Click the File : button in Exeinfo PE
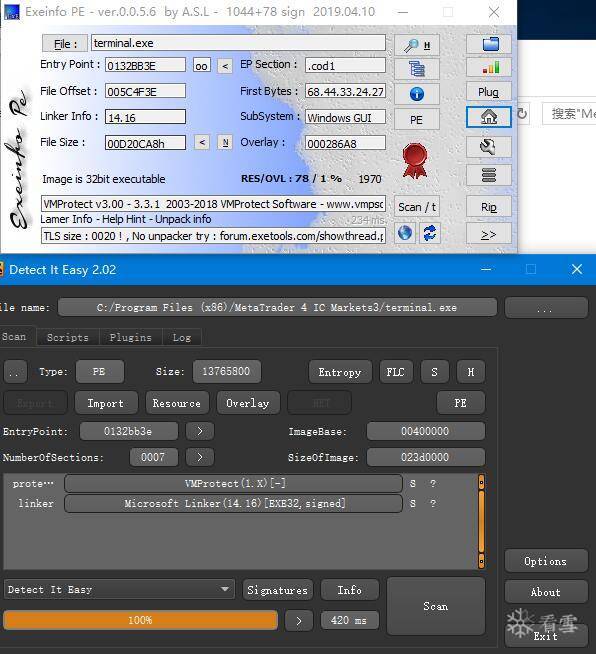596x654 pixels. pos(65,44)
